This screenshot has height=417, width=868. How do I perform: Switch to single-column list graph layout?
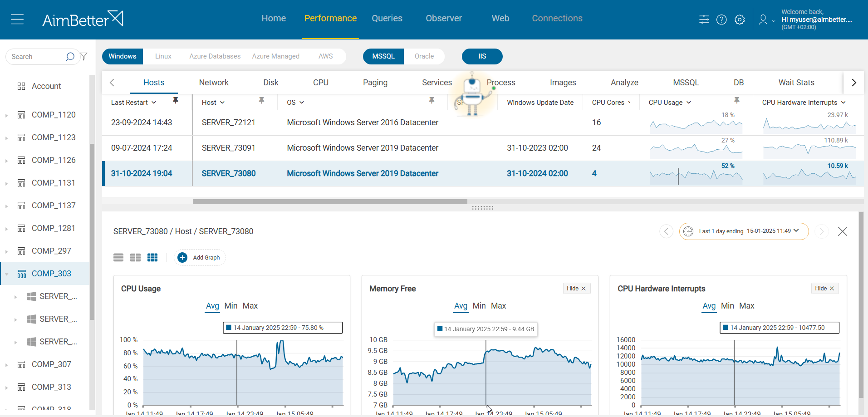(118, 258)
